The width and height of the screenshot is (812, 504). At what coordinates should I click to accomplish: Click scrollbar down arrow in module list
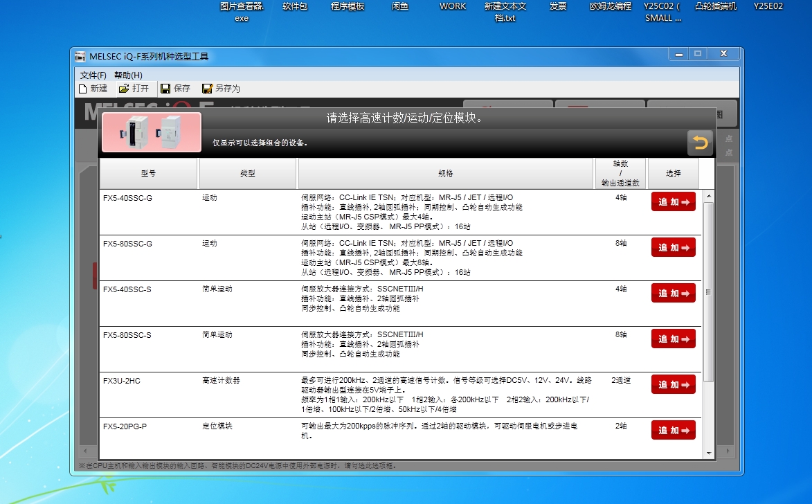708,453
